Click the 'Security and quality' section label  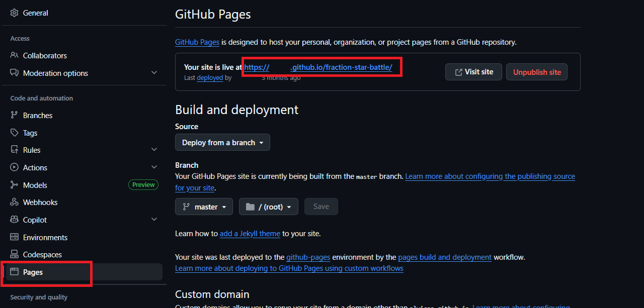39,297
